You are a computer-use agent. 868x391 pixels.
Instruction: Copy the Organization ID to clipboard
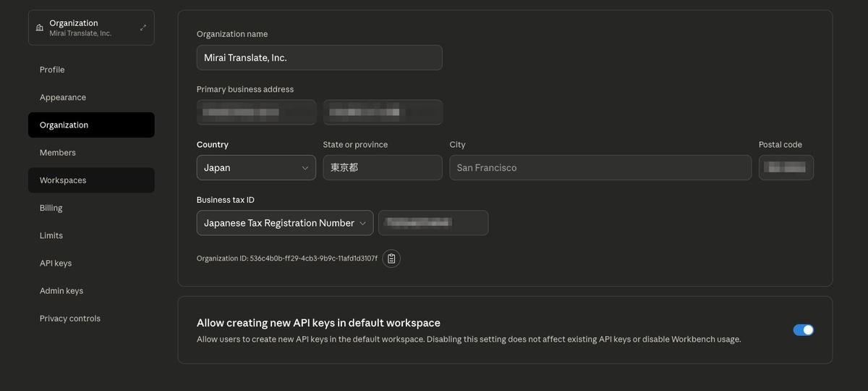[x=391, y=258]
